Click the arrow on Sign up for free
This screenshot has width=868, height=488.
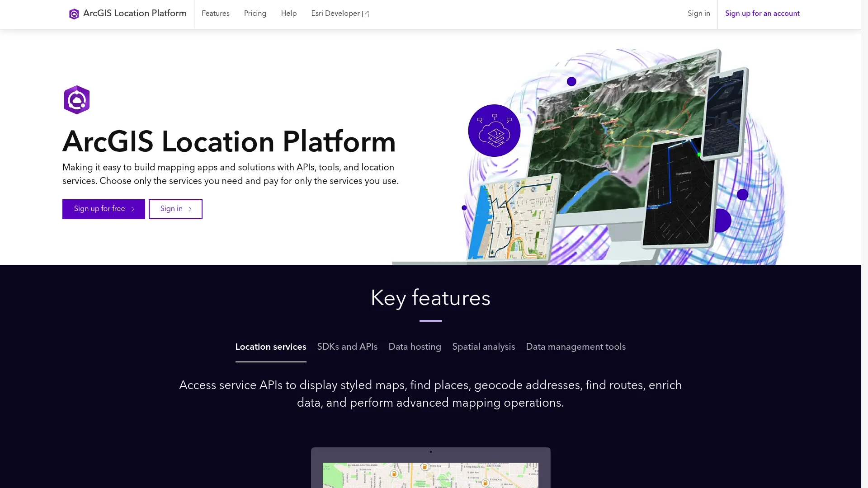click(132, 209)
